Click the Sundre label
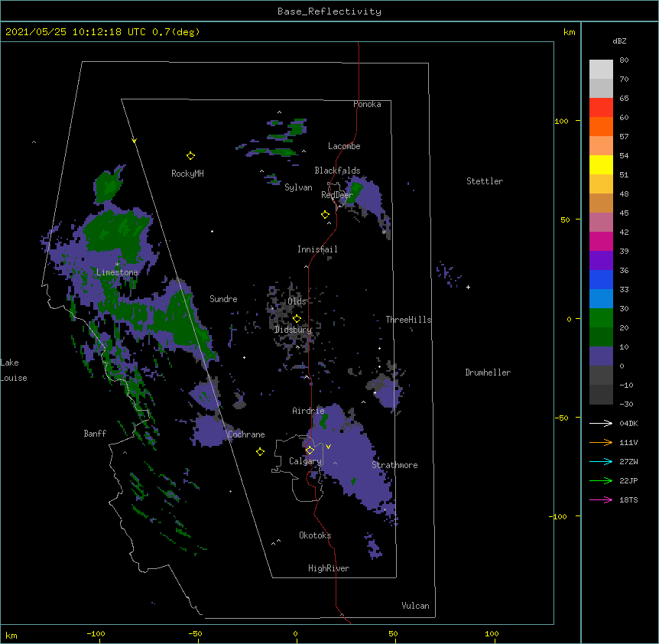659x644 pixels. tap(223, 299)
